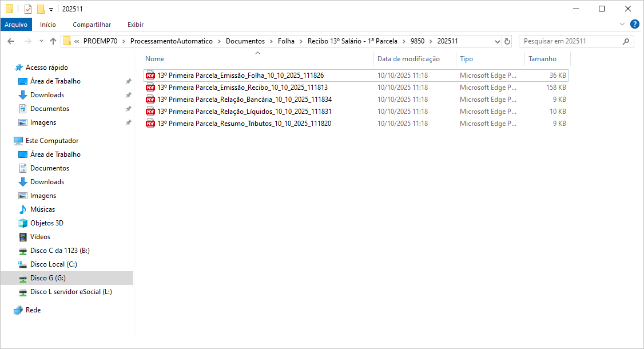Screen dimensions: 644x349
Task: Open the Compartilhar ribbon tab
Action: click(x=92, y=25)
